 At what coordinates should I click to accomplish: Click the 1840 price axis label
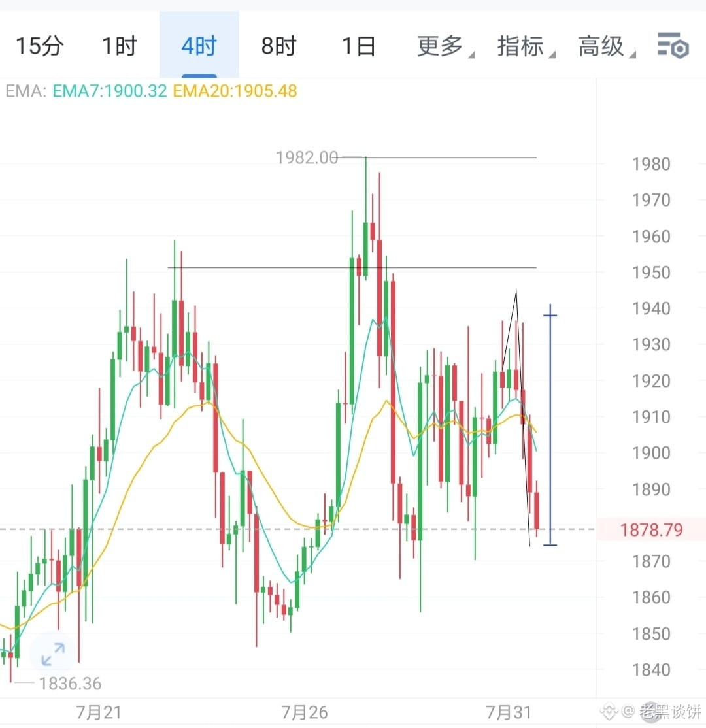650,670
